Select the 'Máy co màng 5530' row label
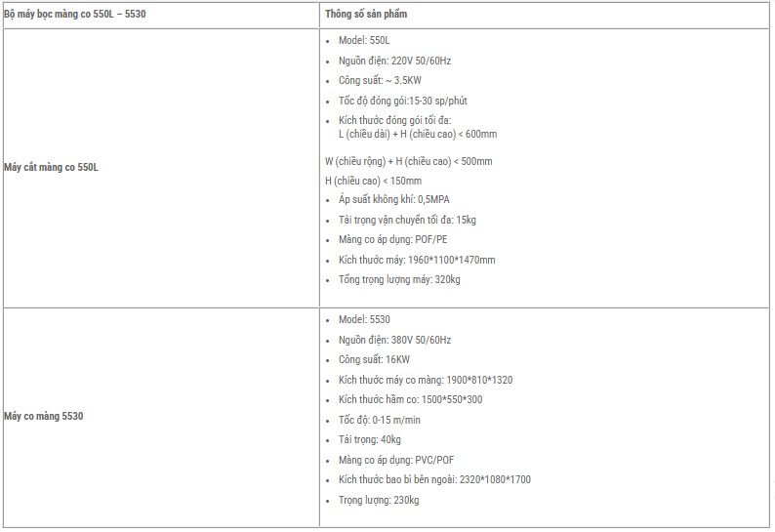This screenshot has width=775, height=532. pyautogui.click(x=44, y=416)
